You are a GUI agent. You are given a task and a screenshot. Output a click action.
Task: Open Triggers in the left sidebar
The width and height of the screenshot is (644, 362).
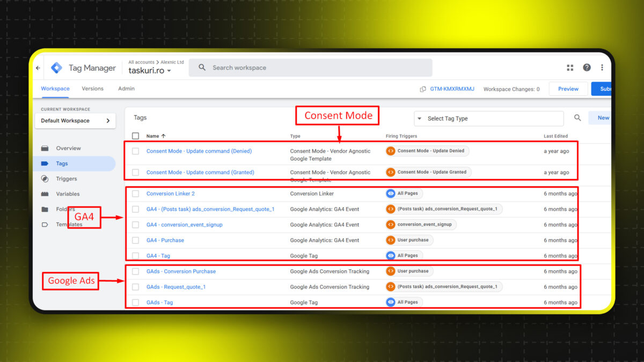pos(66,179)
